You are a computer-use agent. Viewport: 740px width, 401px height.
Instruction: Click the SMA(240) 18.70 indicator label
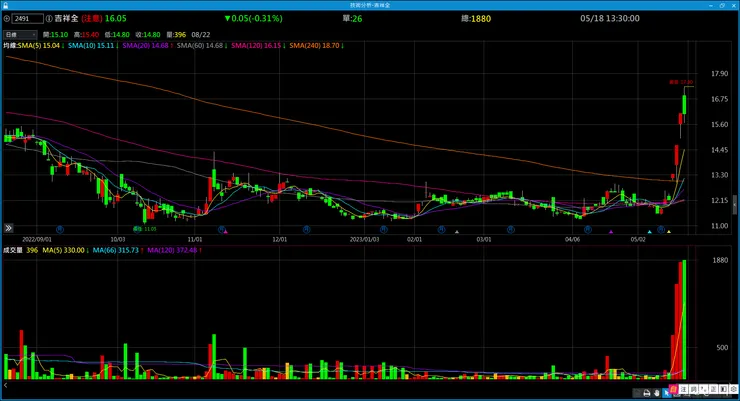coord(316,46)
